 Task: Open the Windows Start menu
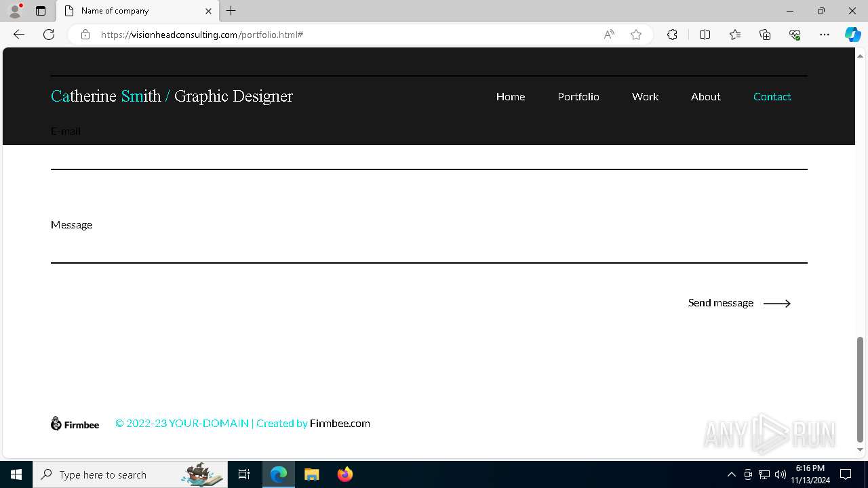16,474
